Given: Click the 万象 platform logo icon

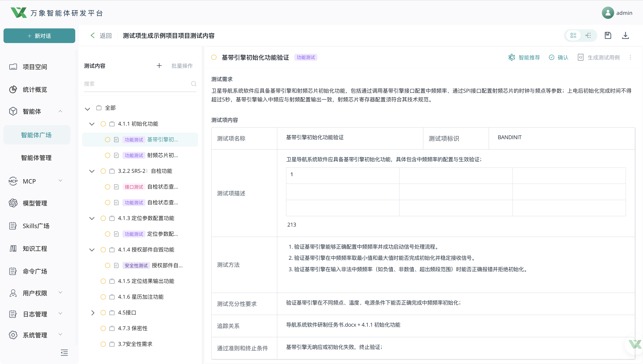Looking at the screenshot, I should point(19,13).
